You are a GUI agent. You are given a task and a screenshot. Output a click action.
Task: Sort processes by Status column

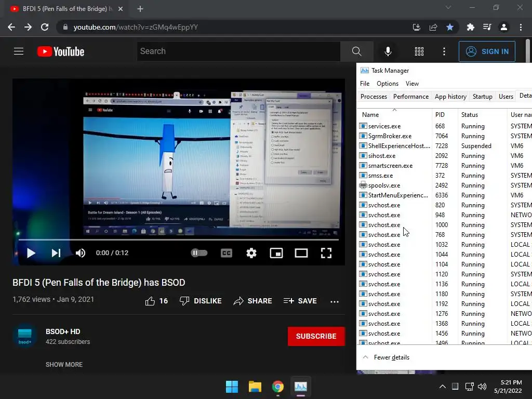tap(482, 115)
